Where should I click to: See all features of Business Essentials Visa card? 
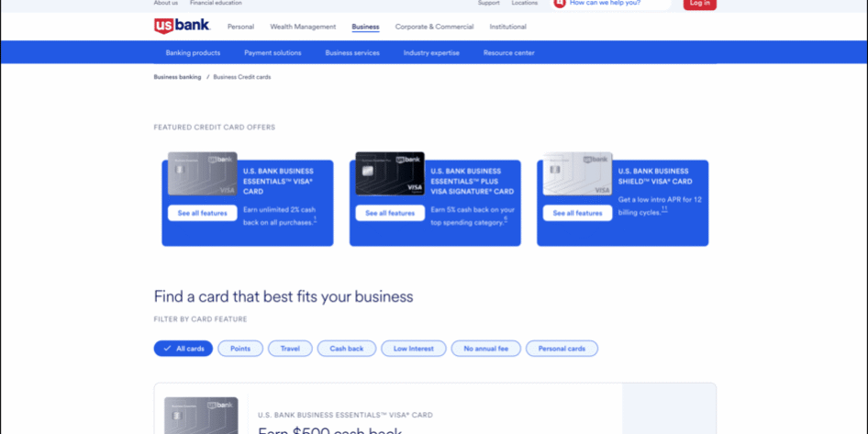[x=203, y=213]
